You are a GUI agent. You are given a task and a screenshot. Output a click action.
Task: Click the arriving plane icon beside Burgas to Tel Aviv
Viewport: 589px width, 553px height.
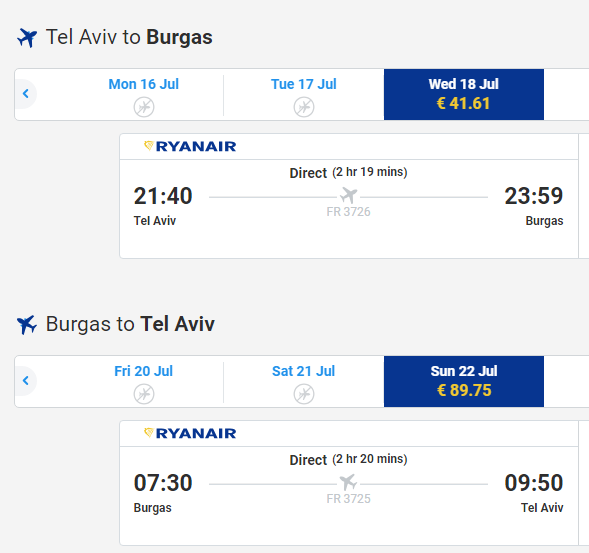[27, 325]
